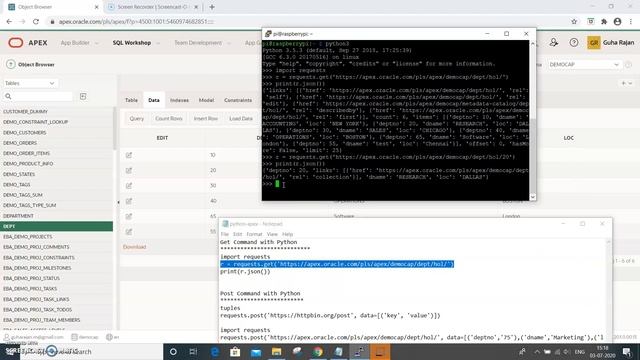This screenshot has height=360, width=640.
Task: Open Notepad Help menu
Action: coord(287,234)
